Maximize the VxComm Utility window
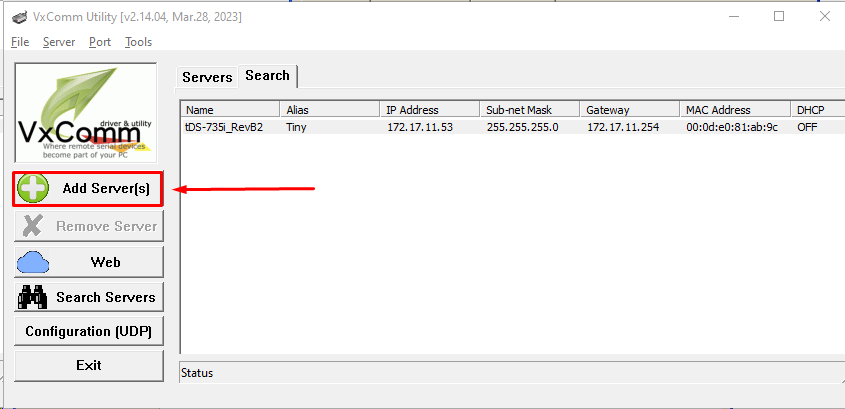This screenshot has width=845, height=409. (x=779, y=17)
